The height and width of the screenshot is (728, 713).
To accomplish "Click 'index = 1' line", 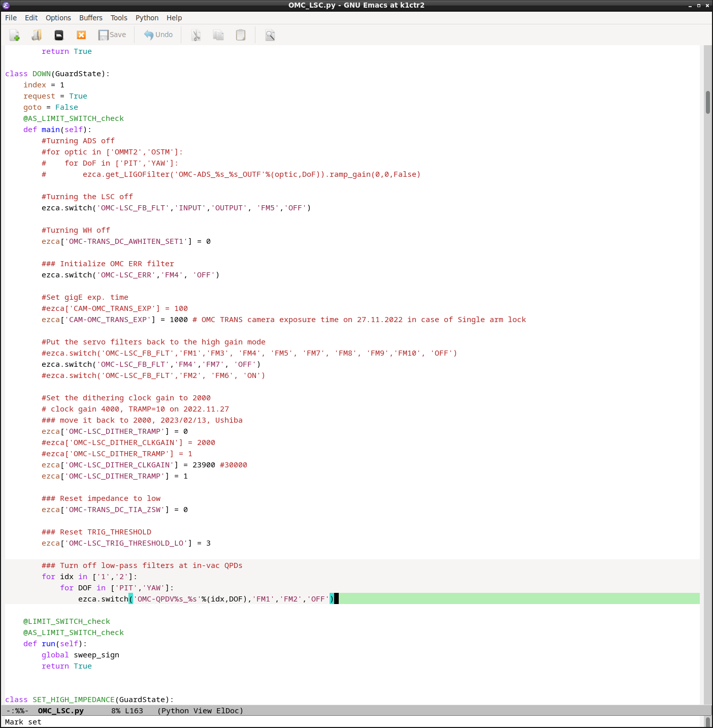I will tap(44, 85).
